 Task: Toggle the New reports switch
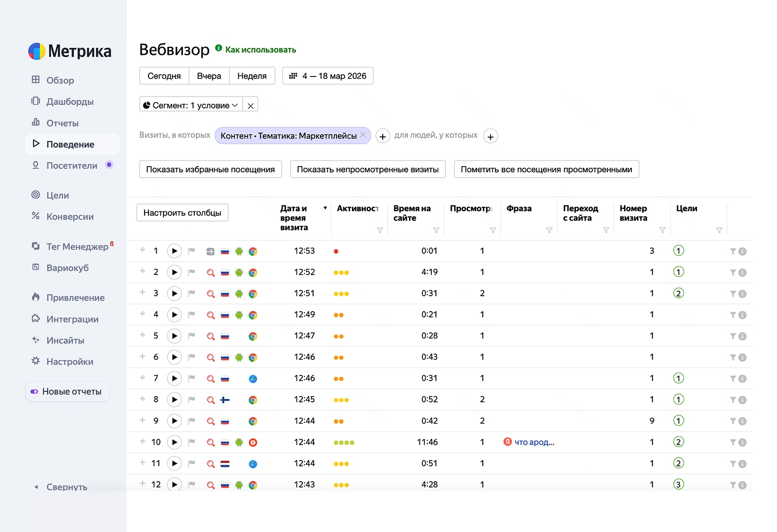click(35, 392)
